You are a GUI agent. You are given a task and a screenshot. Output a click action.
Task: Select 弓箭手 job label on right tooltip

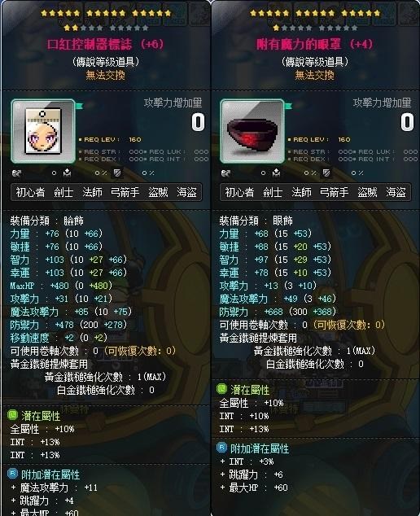[334, 192]
